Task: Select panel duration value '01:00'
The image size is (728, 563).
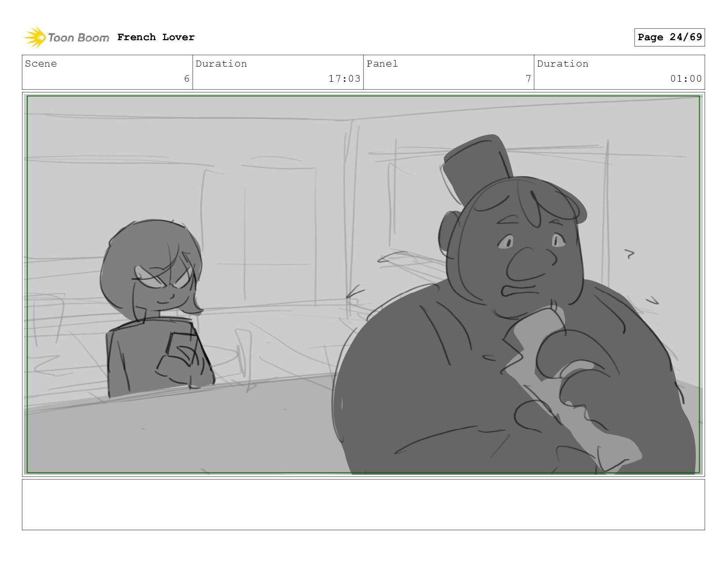Action: [686, 79]
